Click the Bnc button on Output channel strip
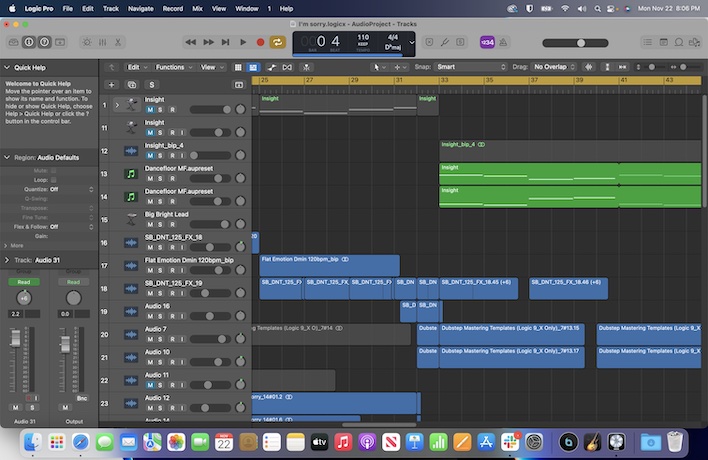The height and width of the screenshot is (460, 708). pos(82,398)
